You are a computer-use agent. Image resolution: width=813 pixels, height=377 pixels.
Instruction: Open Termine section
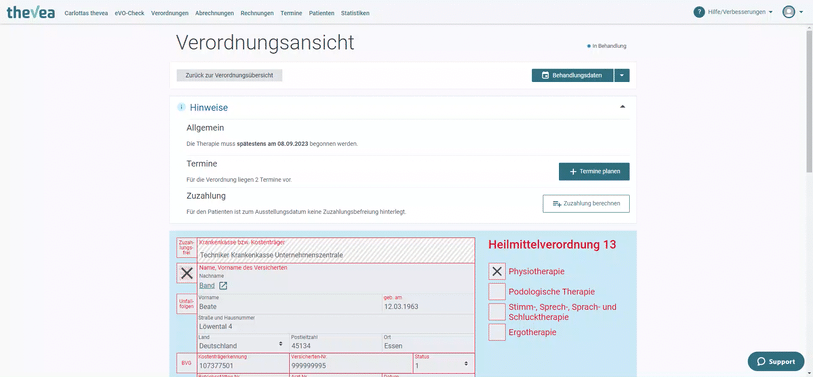point(291,13)
